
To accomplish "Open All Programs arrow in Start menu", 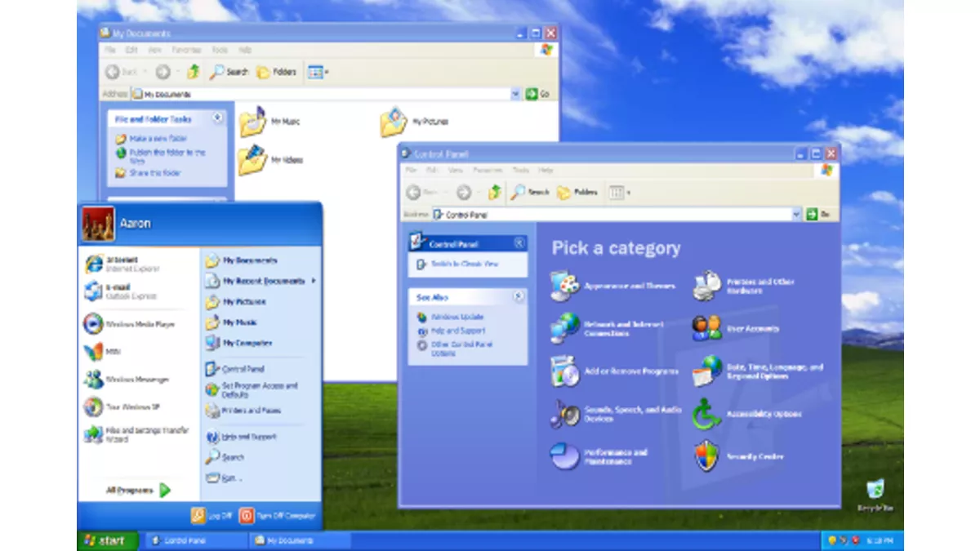I will point(166,490).
